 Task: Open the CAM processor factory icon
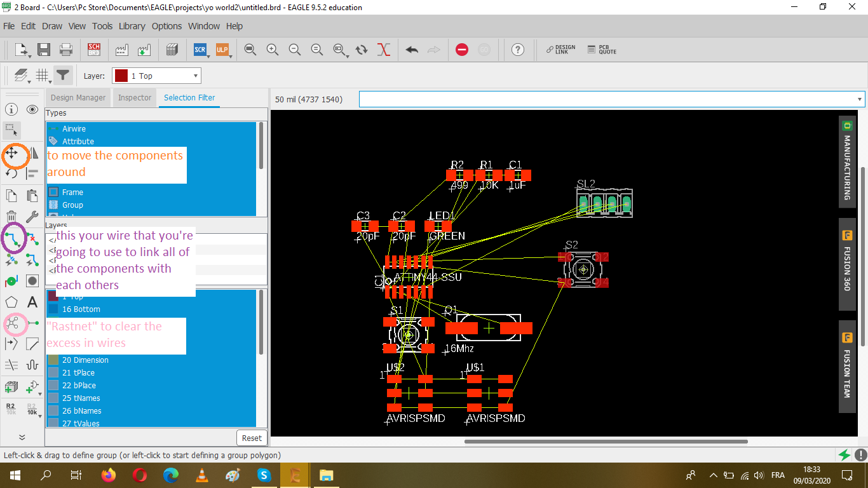pos(122,50)
